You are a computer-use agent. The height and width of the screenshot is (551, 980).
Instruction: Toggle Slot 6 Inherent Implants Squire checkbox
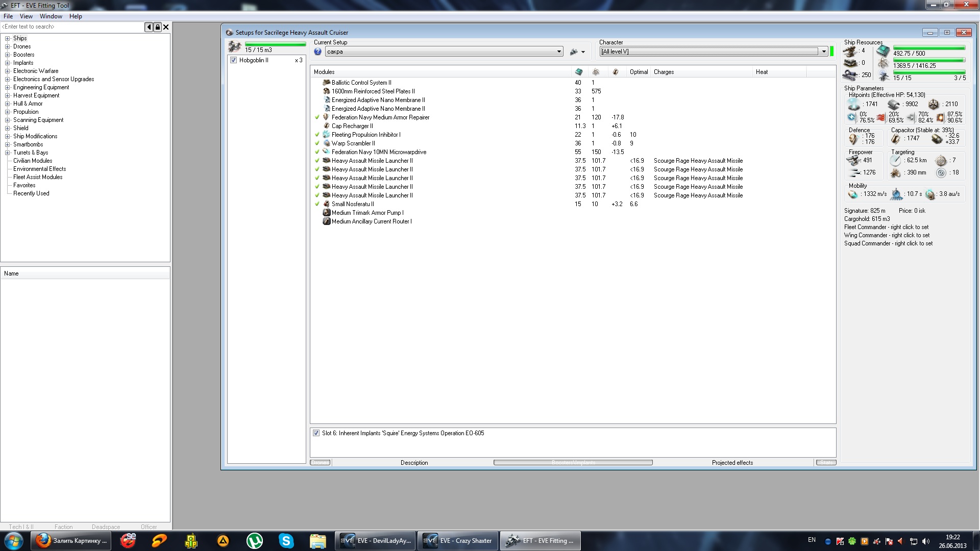(316, 433)
